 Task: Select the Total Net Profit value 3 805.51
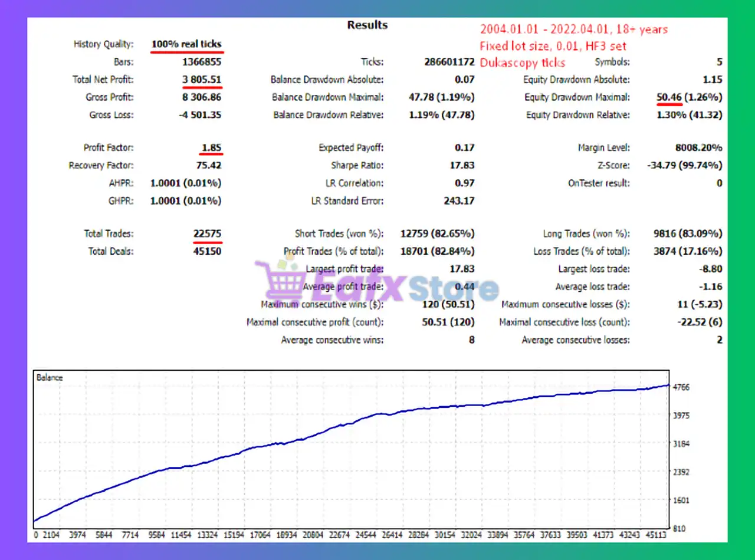pyautogui.click(x=202, y=80)
